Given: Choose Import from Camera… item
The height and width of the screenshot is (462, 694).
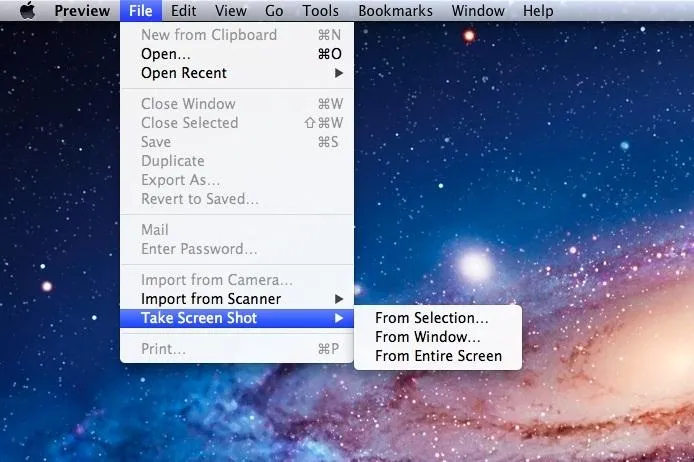Looking at the screenshot, I should [237, 280].
